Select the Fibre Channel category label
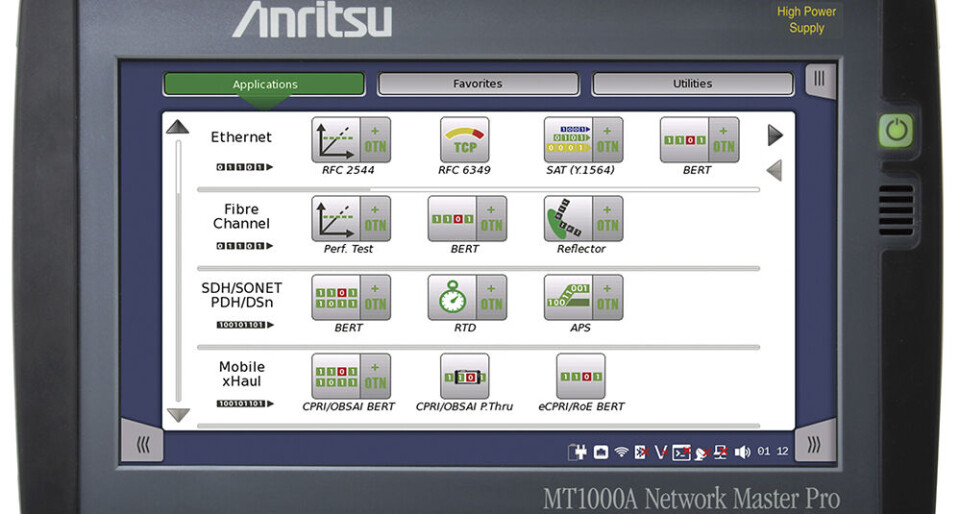This screenshot has width=960, height=514. click(x=241, y=217)
